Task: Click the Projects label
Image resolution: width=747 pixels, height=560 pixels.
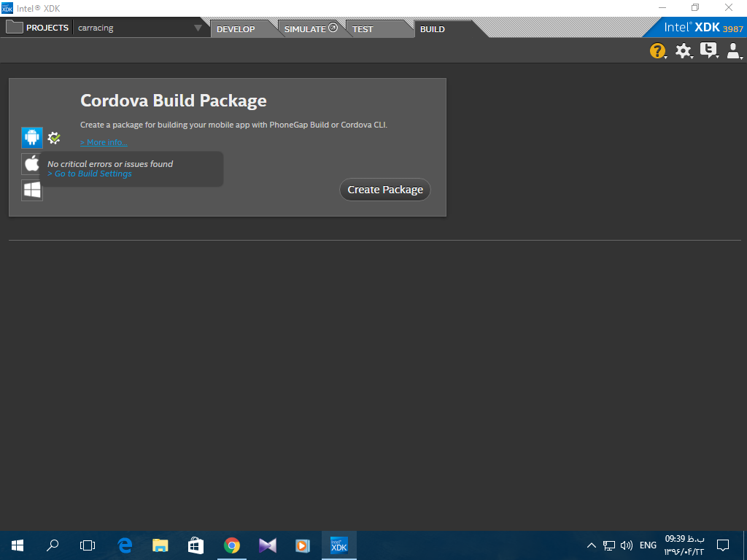Action: [47, 28]
